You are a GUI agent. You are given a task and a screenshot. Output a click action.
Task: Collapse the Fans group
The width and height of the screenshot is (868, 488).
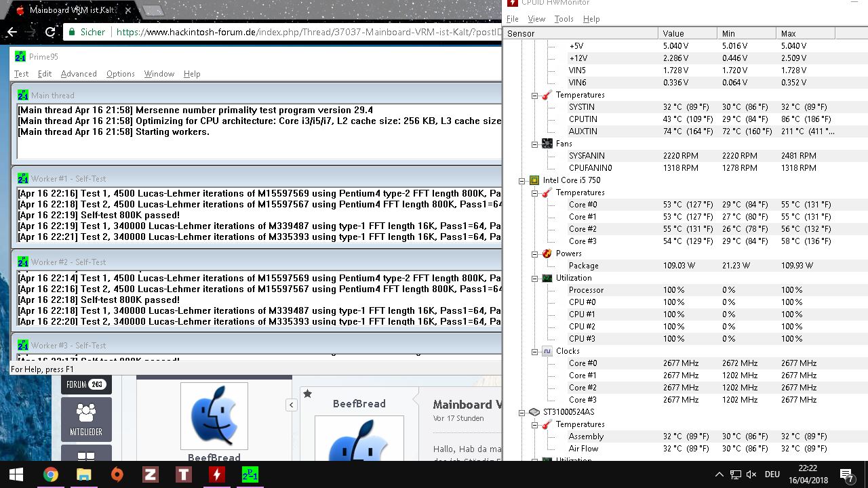click(534, 144)
